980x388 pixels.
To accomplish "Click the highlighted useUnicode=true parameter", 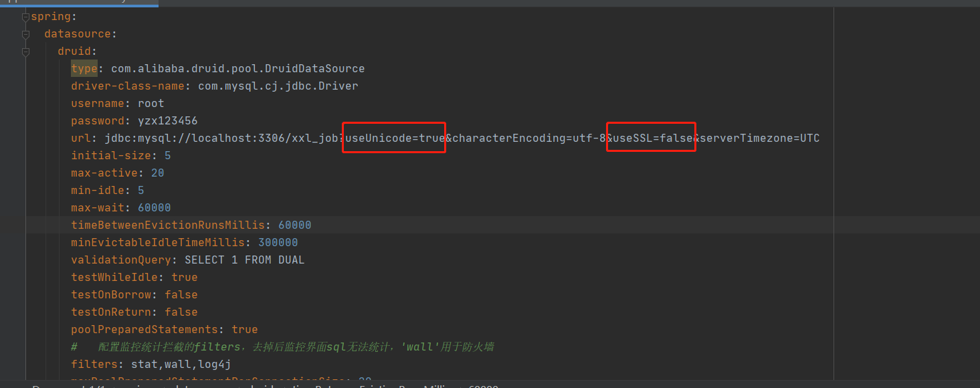I will 393,138.
